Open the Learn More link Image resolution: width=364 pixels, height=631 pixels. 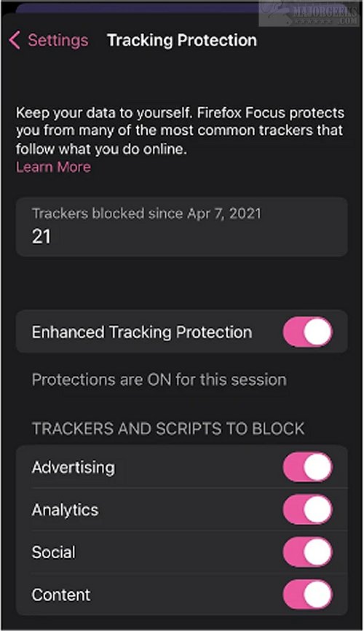click(53, 167)
